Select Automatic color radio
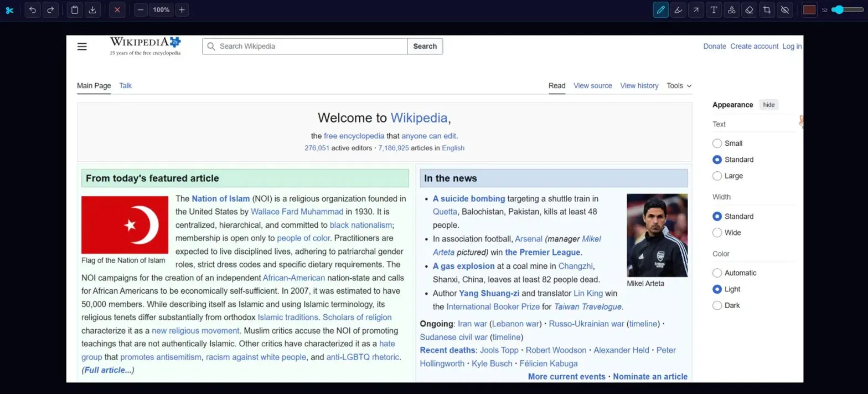The width and height of the screenshot is (868, 394). (x=717, y=273)
